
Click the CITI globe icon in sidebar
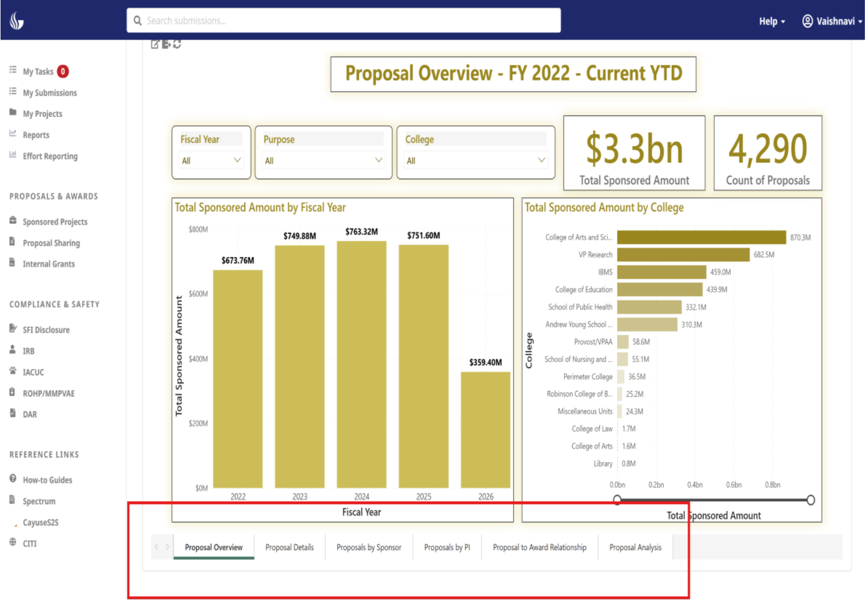pyautogui.click(x=13, y=542)
